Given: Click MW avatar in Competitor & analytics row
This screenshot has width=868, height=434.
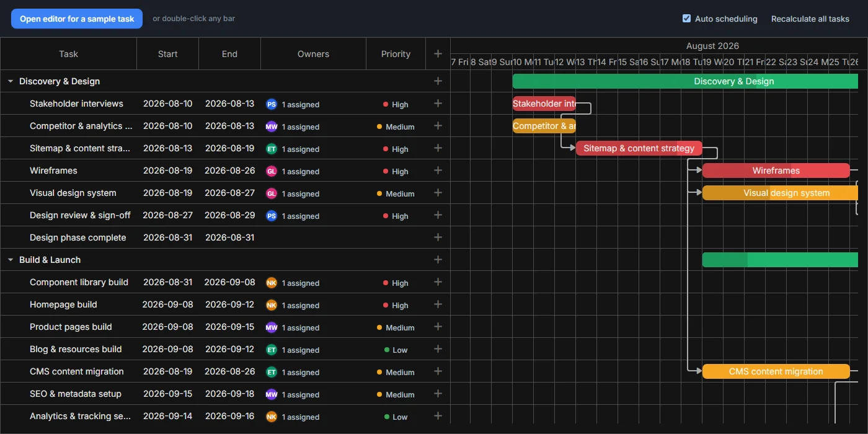Looking at the screenshot, I should 272,126.
